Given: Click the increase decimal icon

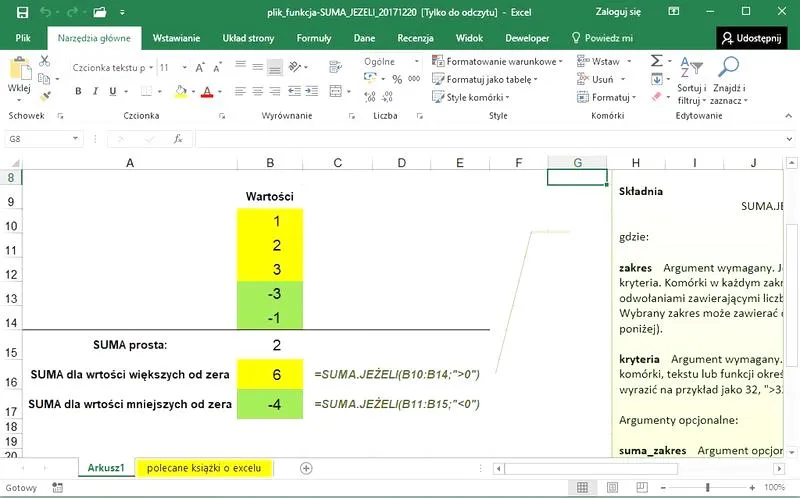Looking at the screenshot, I should coord(370,96).
